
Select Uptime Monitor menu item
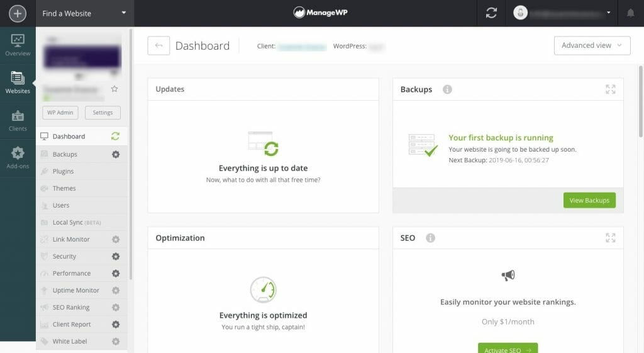[82, 290]
